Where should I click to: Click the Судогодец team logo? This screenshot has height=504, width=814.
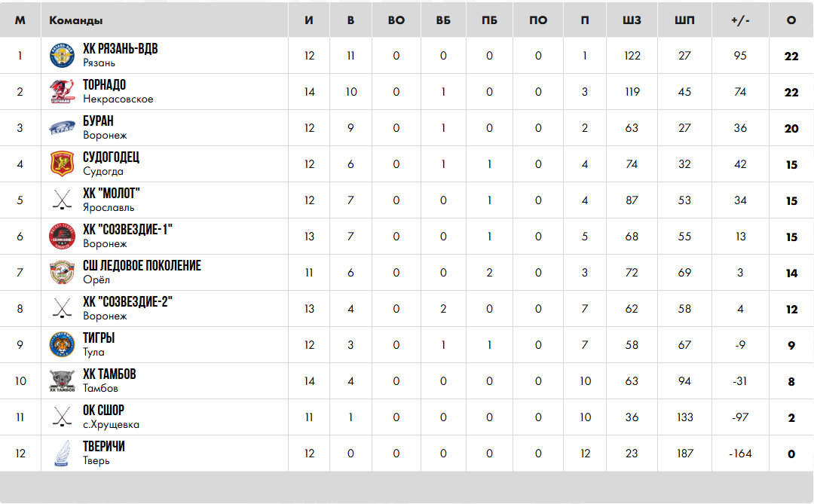click(x=62, y=164)
